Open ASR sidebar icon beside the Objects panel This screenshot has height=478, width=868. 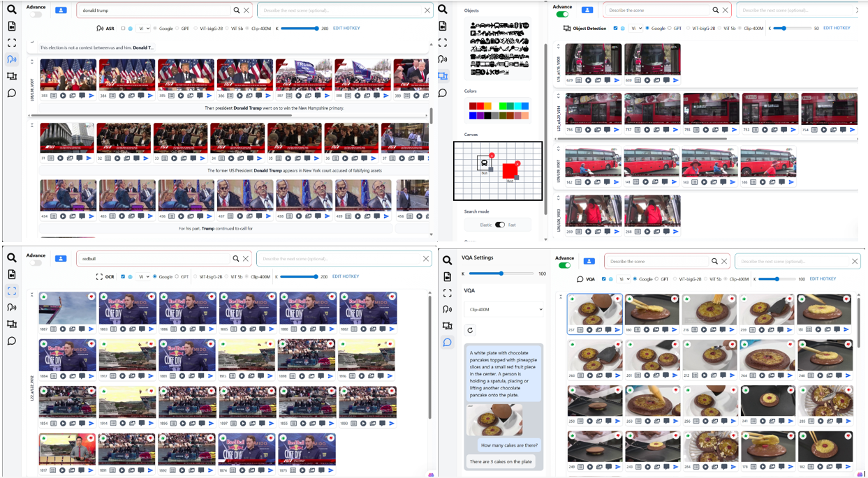pyautogui.click(x=443, y=59)
